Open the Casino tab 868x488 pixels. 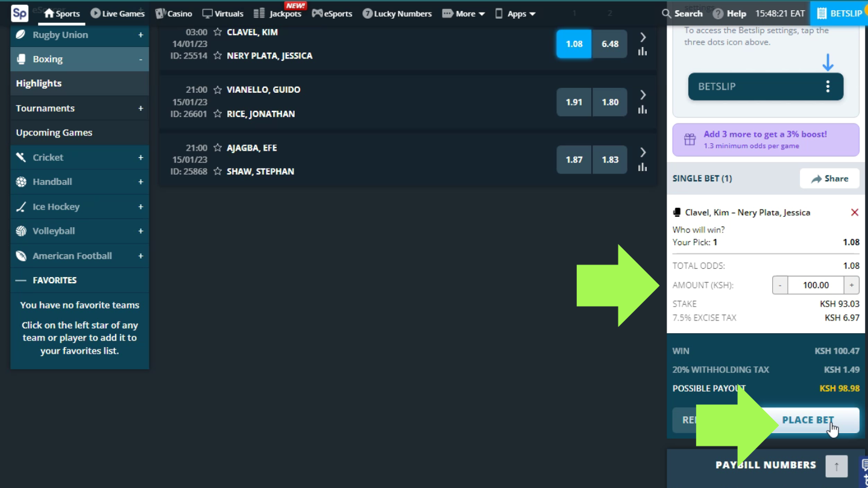click(x=174, y=13)
